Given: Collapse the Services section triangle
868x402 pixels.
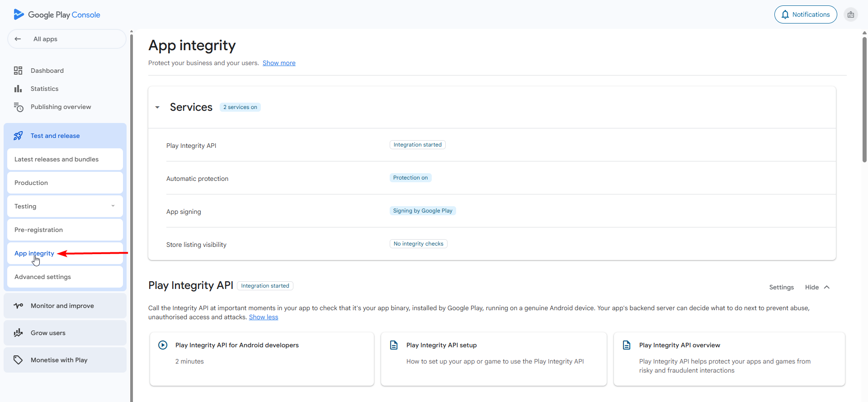Looking at the screenshot, I should [157, 107].
